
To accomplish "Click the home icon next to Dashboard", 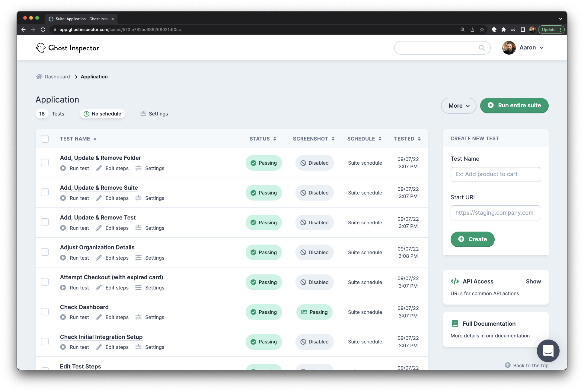I will (x=39, y=77).
